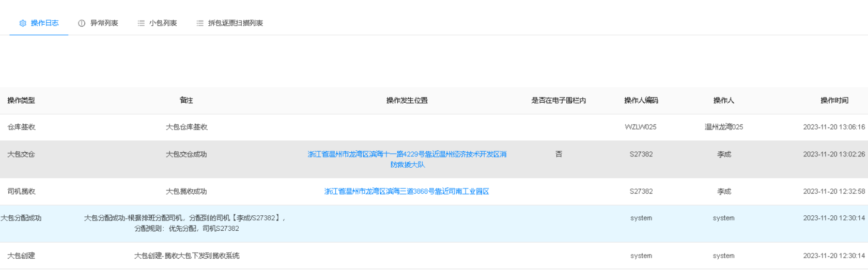The height and width of the screenshot is (270, 868).
Task: Click system operator code in 大包创建 row
Action: click(641, 256)
